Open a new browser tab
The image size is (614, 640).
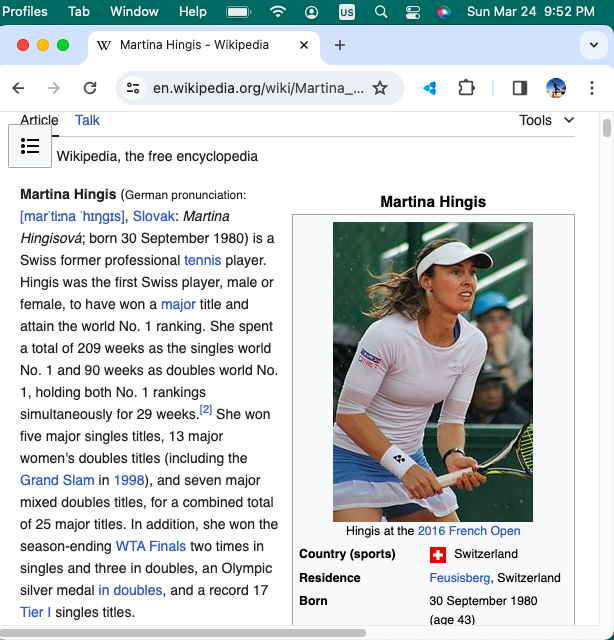point(340,45)
